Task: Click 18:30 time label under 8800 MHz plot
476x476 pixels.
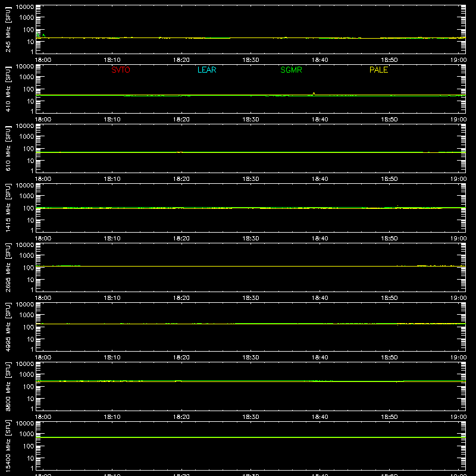Action: click(x=250, y=417)
